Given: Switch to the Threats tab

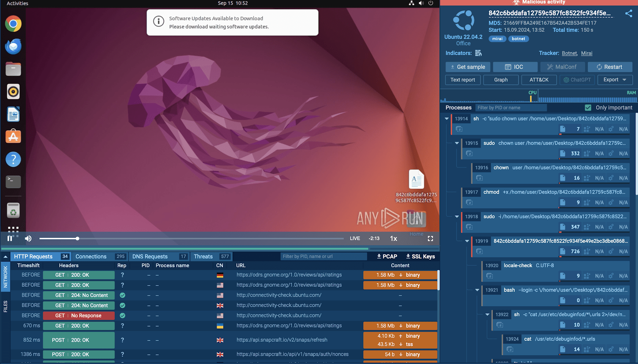Looking at the screenshot, I should (203, 256).
